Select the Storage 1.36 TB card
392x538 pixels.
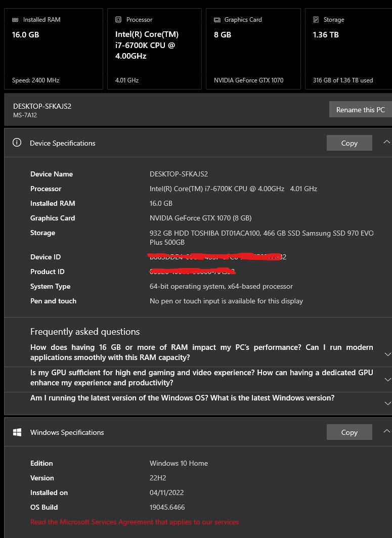tap(349, 49)
